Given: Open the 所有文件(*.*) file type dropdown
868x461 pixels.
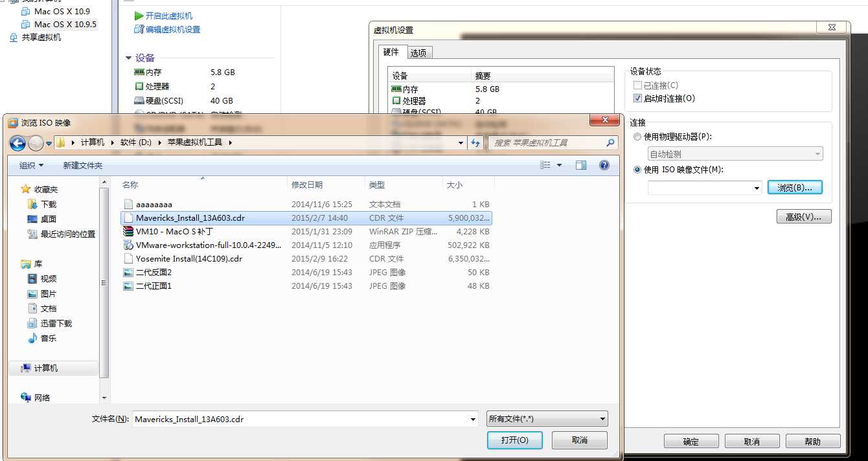Looking at the screenshot, I should coord(547,419).
